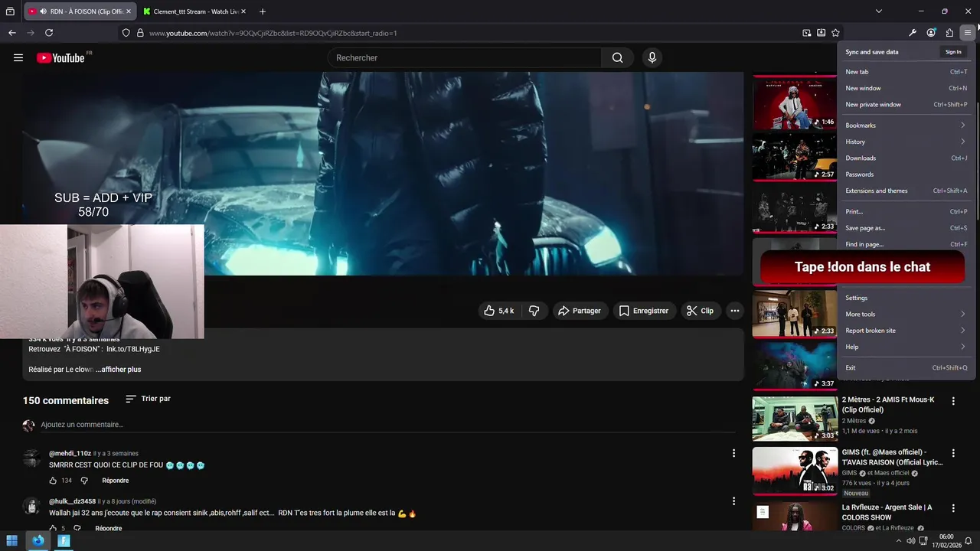The width and height of the screenshot is (980, 551).
Task: Like the comment by mehdi_110z
Action: pyautogui.click(x=53, y=481)
